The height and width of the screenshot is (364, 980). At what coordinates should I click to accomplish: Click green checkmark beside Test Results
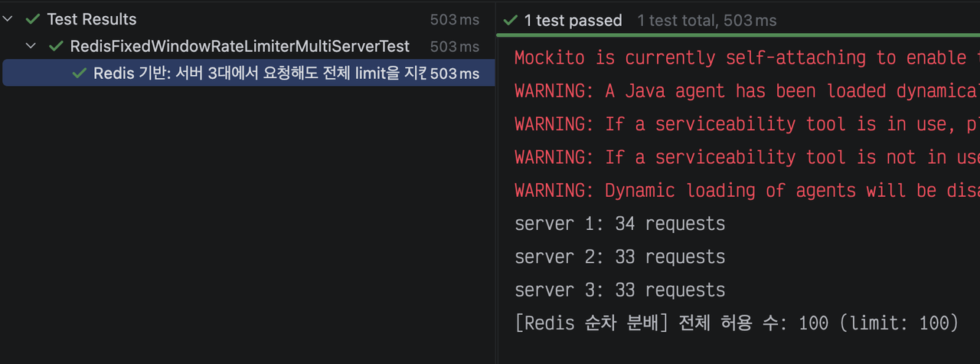pos(32,19)
